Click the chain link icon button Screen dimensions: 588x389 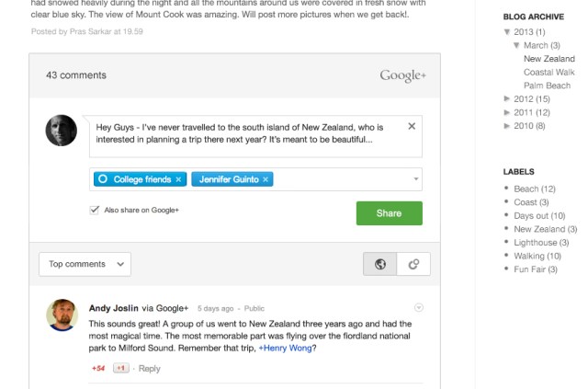click(x=413, y=264)
